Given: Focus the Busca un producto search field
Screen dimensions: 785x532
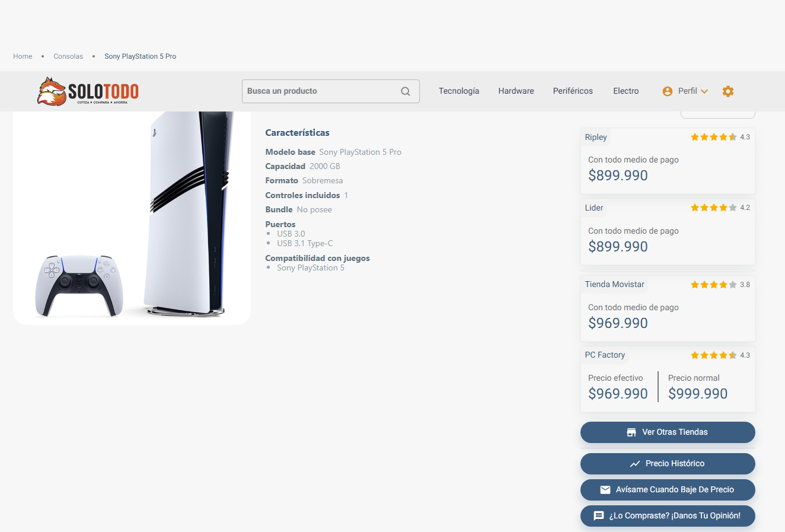Looking at the screenshot, I should click(331, 91).
